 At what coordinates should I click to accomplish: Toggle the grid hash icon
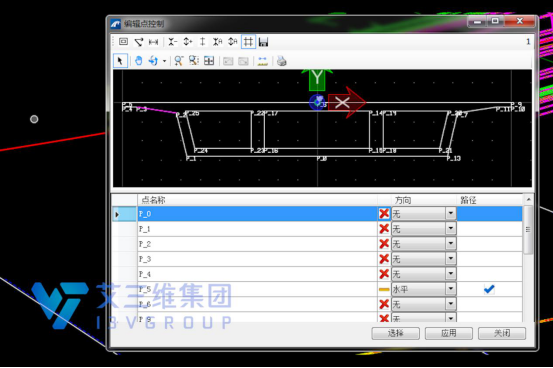tap(248, 42)
